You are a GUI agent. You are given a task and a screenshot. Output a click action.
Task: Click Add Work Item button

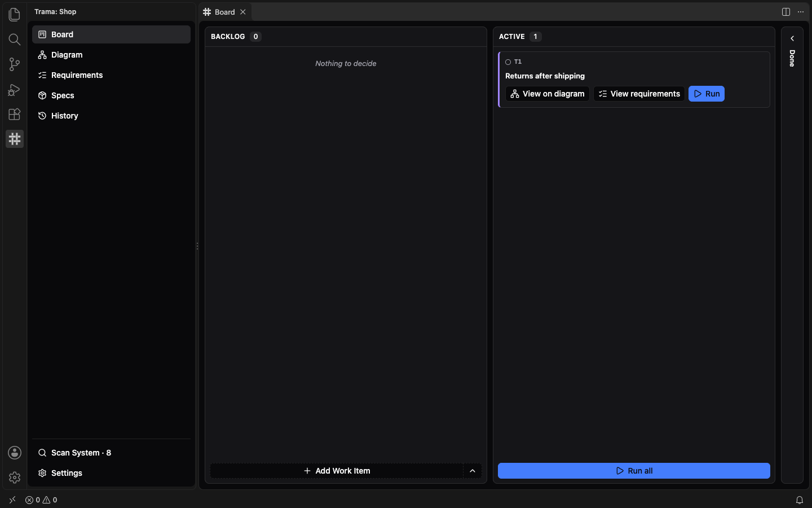[337, 471]
